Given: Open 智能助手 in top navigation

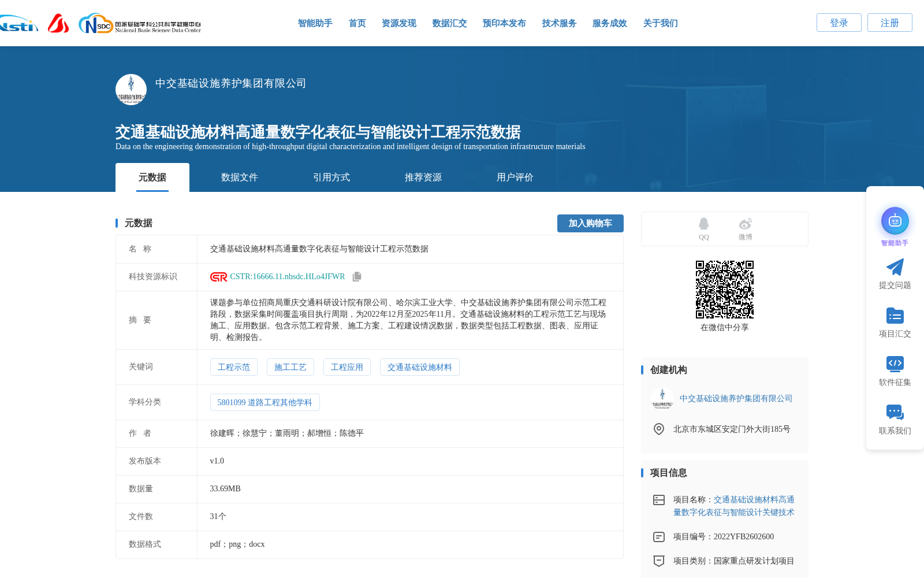Looking at the screenshot, I should coord(315,23).
